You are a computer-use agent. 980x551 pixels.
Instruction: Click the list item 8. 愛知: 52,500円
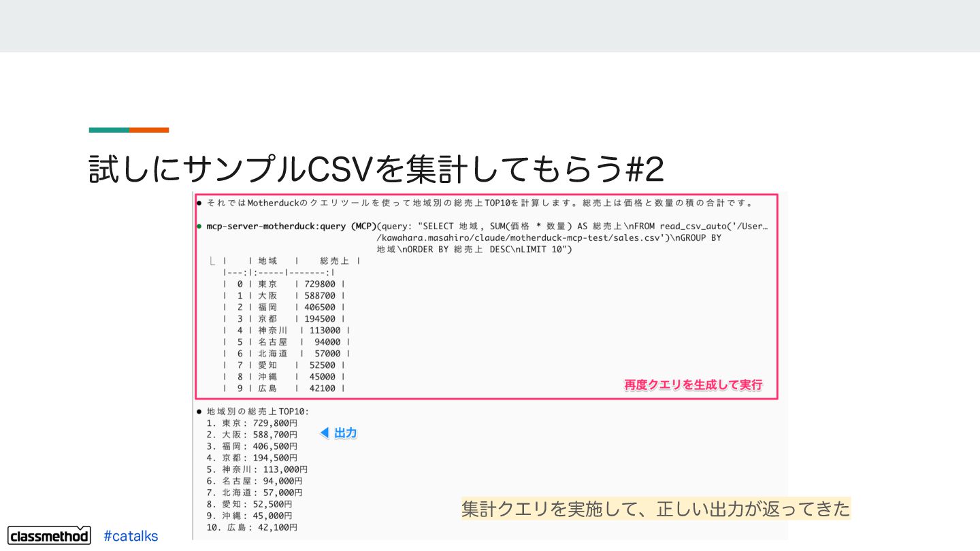click(249, 504)
